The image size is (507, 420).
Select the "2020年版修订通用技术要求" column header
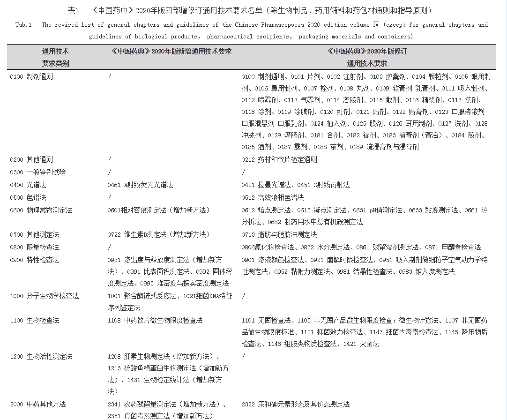click(x=366, y=57)
